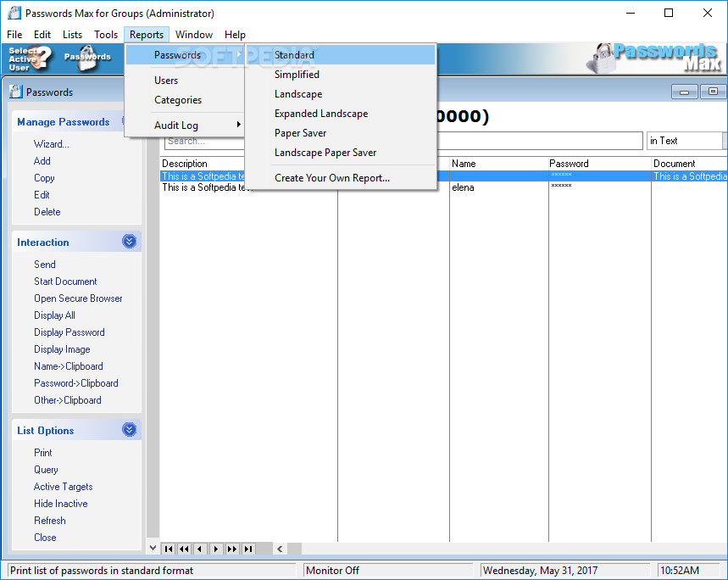Select Passwords in Reports menu
The width and height of the screenshot is (728, 580).
(185, 55)
